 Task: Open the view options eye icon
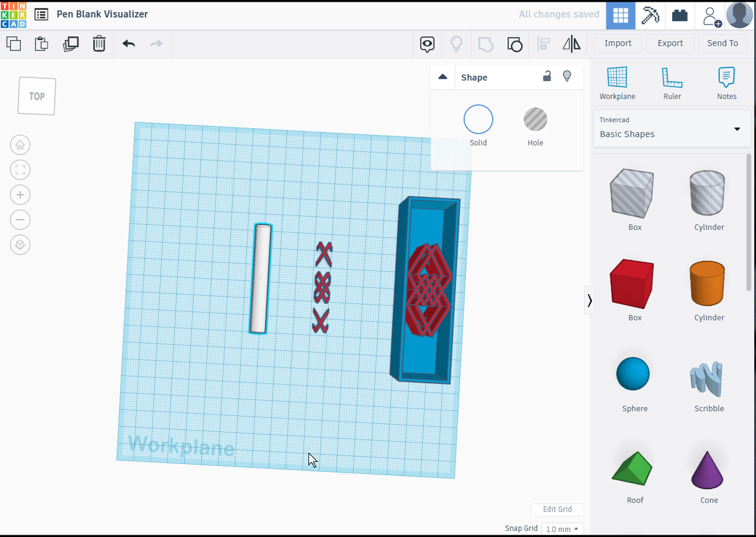(427, 44)
